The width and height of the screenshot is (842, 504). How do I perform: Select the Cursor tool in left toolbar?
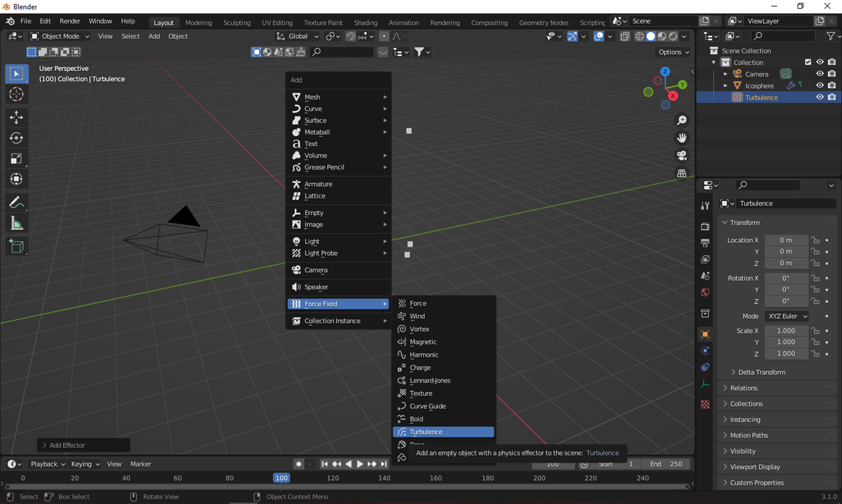tap(16, 94)
